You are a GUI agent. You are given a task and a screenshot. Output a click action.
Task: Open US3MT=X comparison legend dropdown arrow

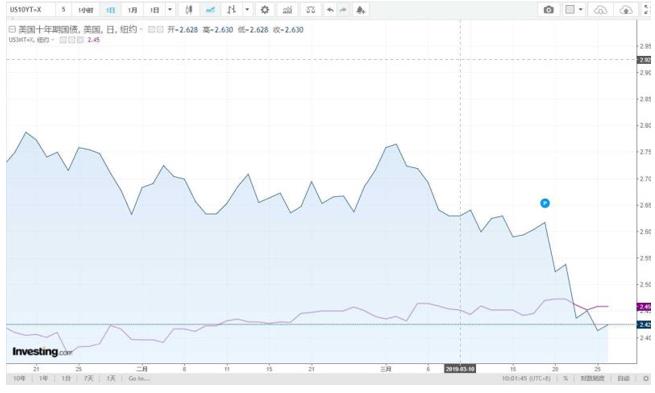(53, 40)
